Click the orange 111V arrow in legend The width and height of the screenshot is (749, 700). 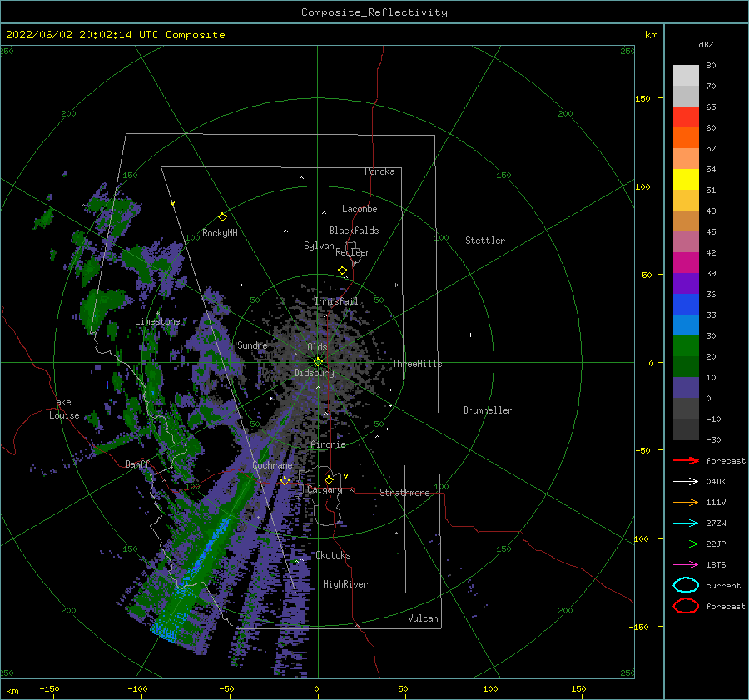[x=686, y=502]
